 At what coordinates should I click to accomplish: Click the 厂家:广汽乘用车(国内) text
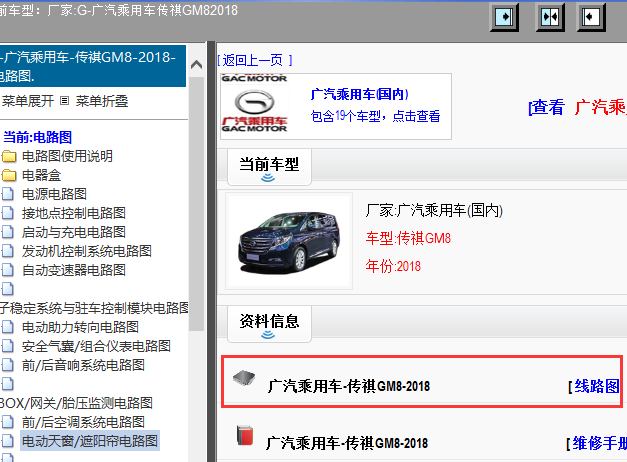(x=434, y=210)
